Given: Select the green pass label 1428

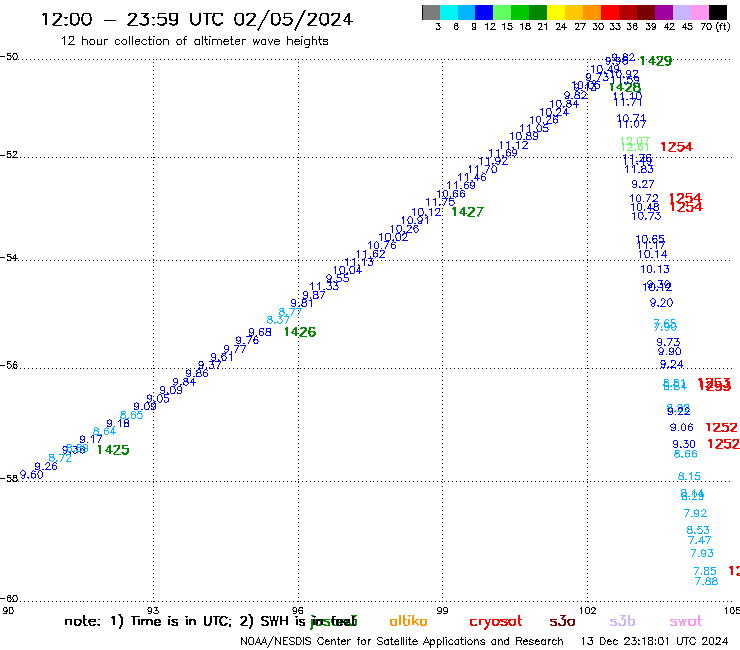Looking at the screenshot, I should click(x=625, y=87).
